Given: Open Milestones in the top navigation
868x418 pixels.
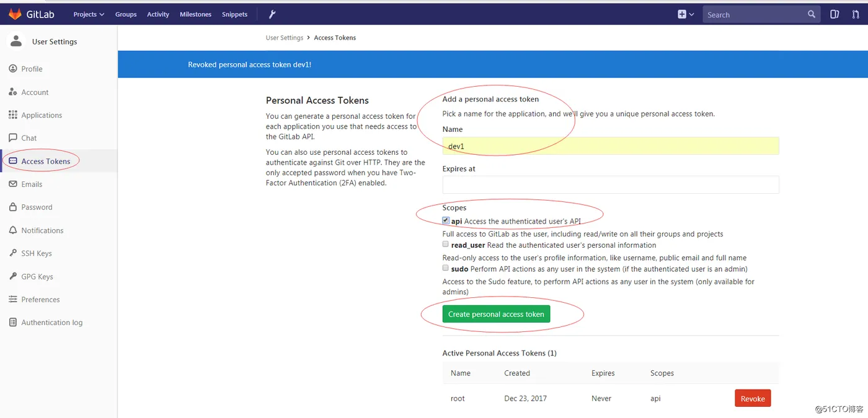Looking at the screenshot, I should [x=195, y=14].
